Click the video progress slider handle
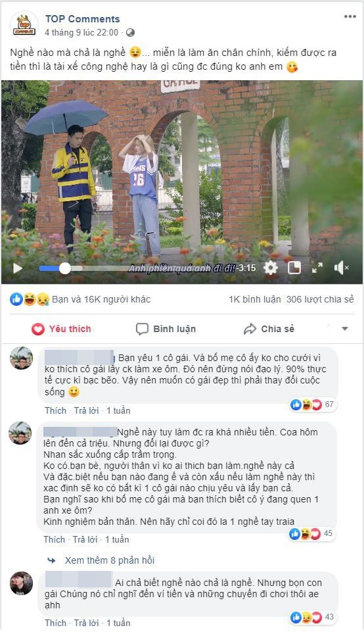 (65, 268)
